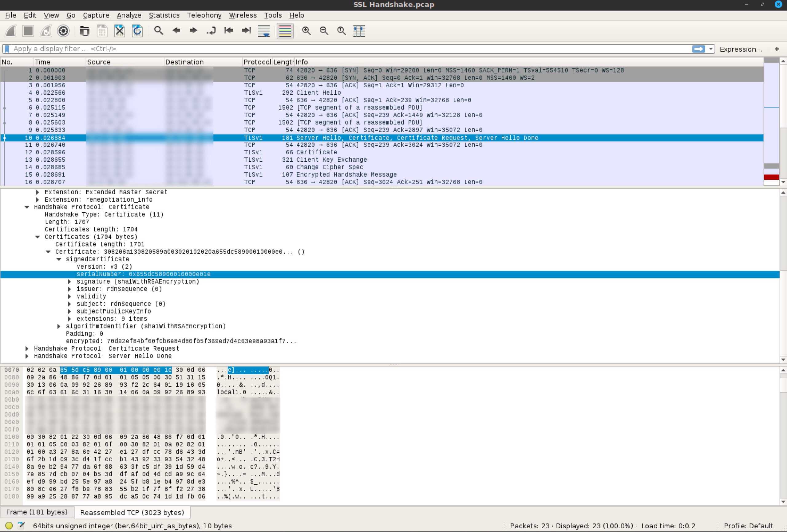Select the Frame 181 bytes tab

click(37, 512)
